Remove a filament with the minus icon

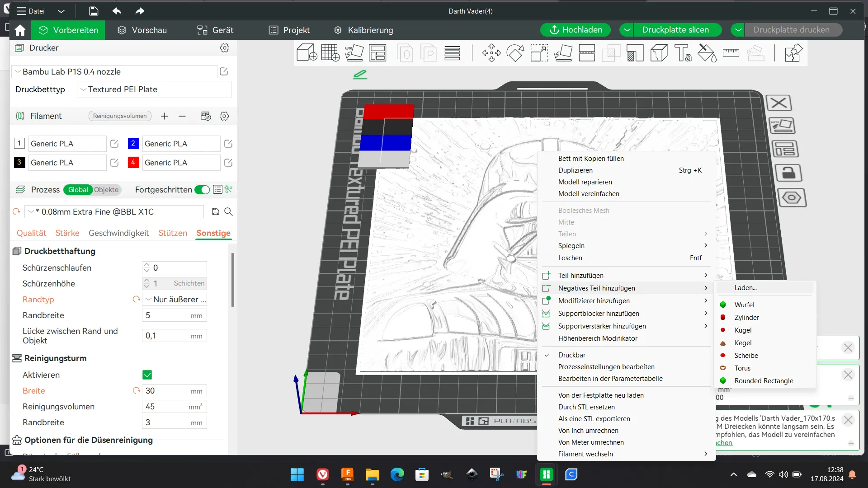tap(182, 116)
